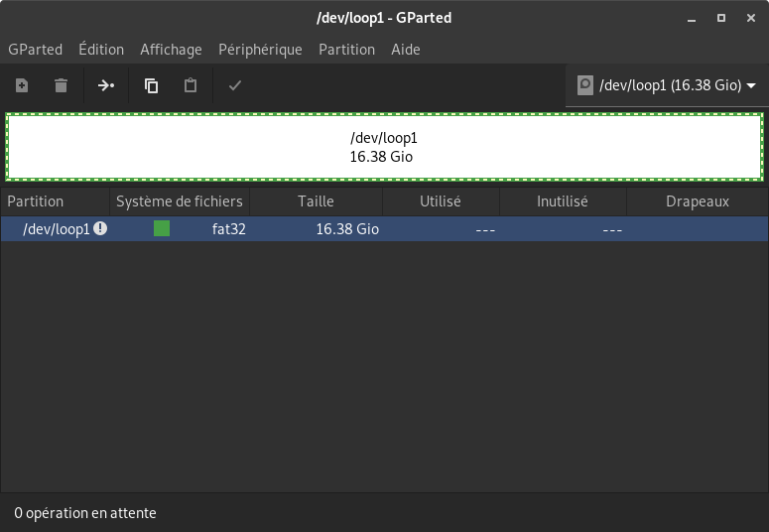Image resolution: width=769 pixels, height=532 pixels.
Task: Select the /dev/loop1 graphical partition block
Action: (x=384, y=148)
